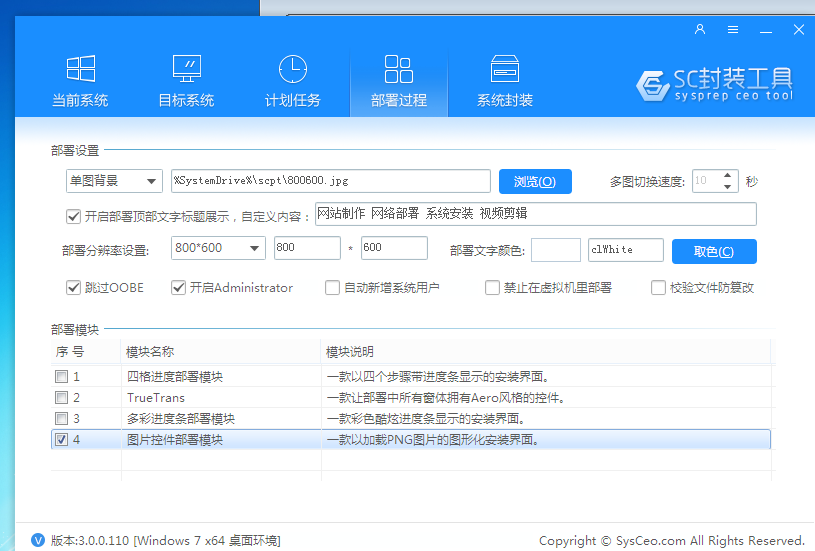Toggle the 跳过OOBE checkbox
The height and width of the screenshot is (551, 815).
click(x=73, y=288)
